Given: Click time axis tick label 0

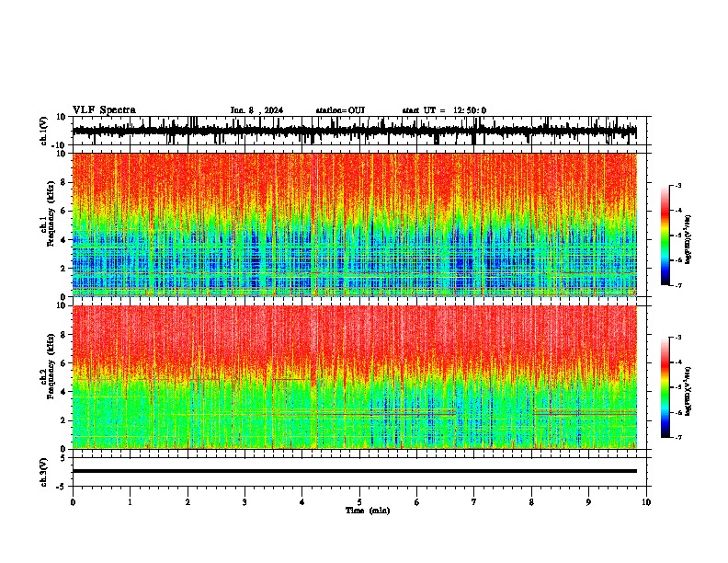Looking at the screenshot, I should (x=73, y=502).
